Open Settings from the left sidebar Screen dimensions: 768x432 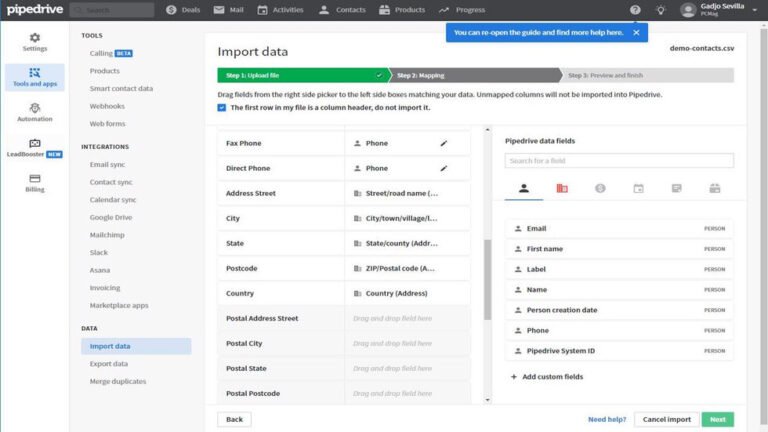pyautogui.click(x=35, y=42)
